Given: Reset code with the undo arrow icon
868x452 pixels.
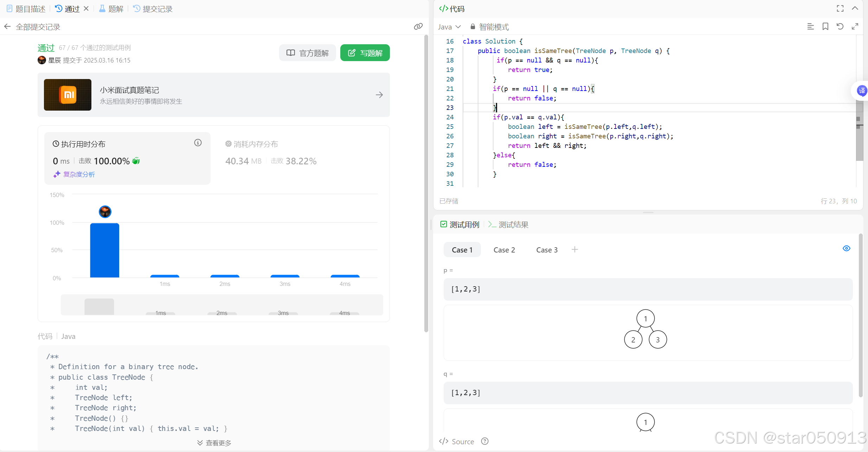Looking at the screenshot, I should coord(840,27).
